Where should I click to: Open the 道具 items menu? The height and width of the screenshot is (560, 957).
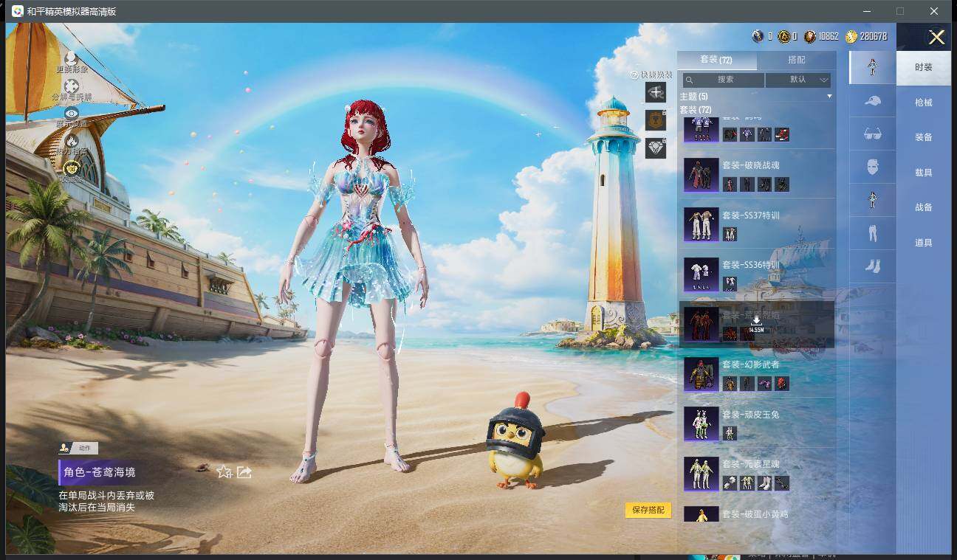924,243
